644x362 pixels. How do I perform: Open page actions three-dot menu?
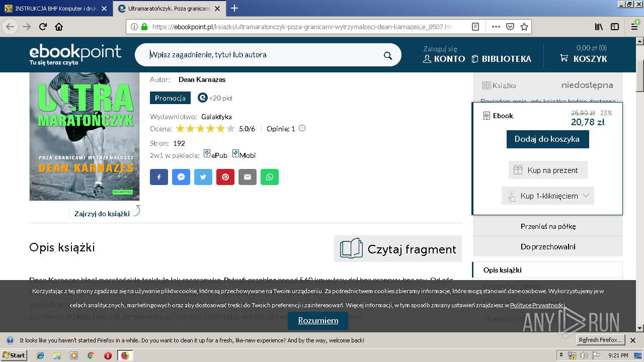(496, 27)
